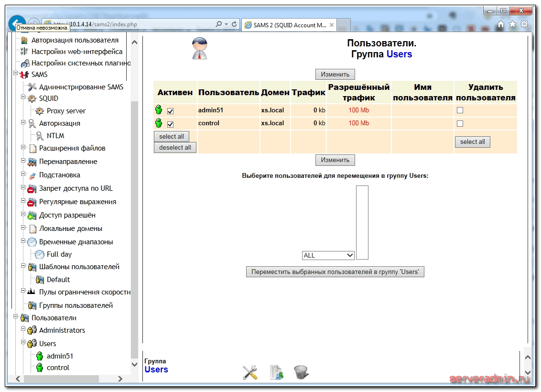The image size is (541, 392).
Task: Collapse the Временные диапазоны node
Action: (x=23, y=240)
